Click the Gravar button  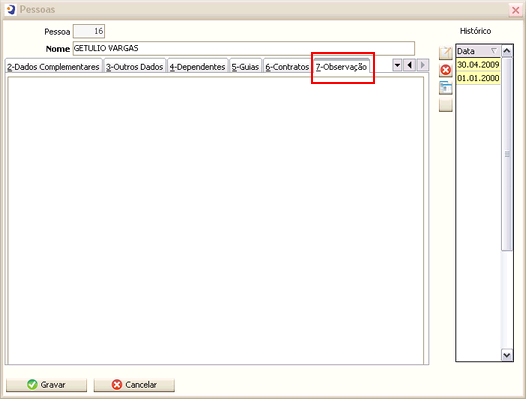pos(47,385)
